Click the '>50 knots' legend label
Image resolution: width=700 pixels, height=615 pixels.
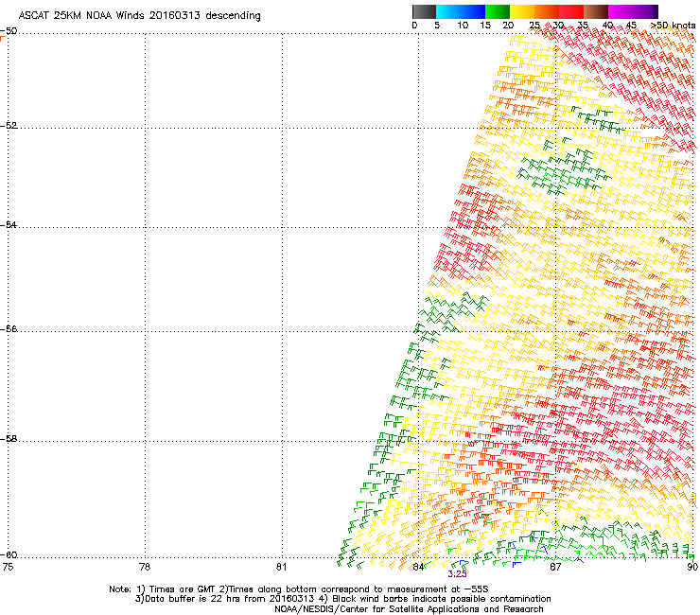(x=673, y=26)
